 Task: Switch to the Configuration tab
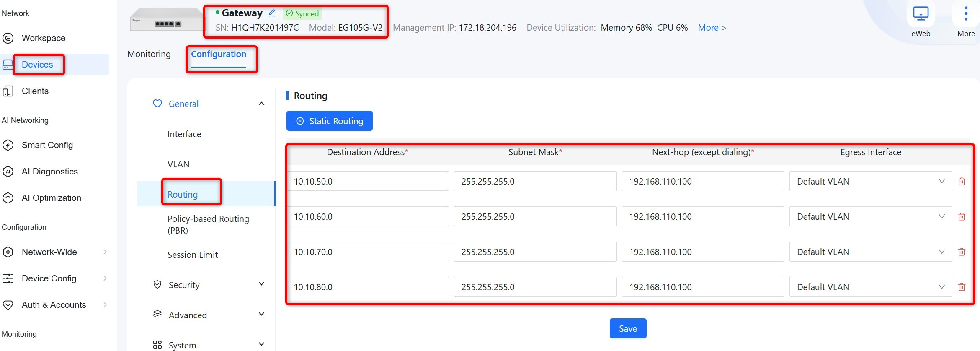click(x=219, y=54)
